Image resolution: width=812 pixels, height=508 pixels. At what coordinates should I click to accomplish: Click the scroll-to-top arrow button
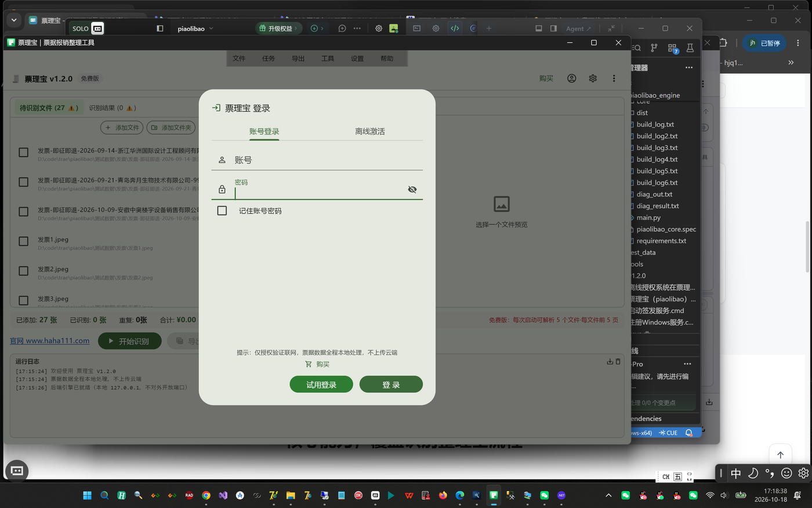[781, 455]
